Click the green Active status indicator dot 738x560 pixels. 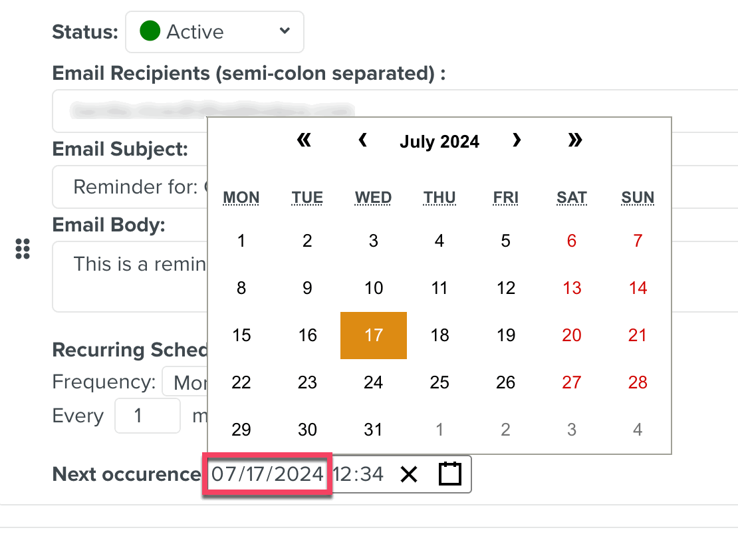(150, 31)
